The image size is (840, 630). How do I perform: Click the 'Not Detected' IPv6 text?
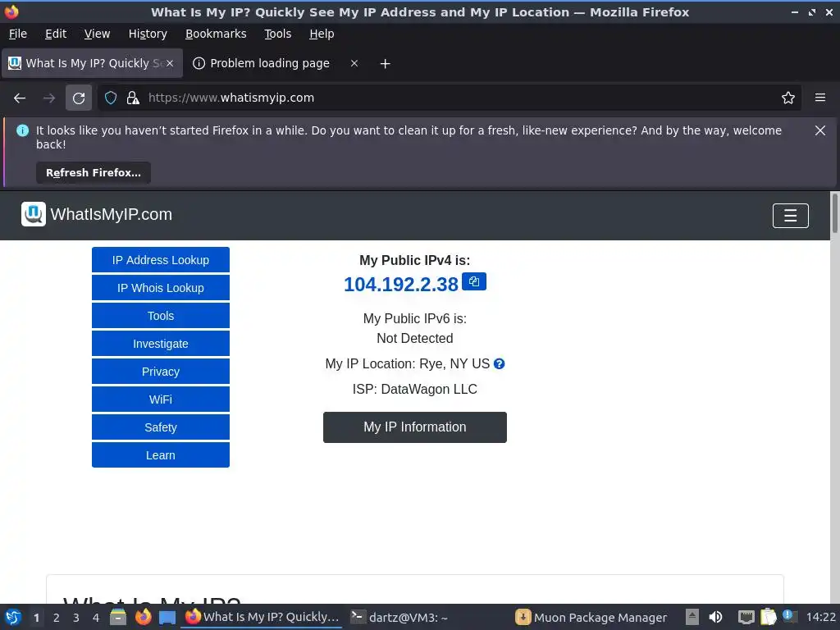(x=414, y=339)
